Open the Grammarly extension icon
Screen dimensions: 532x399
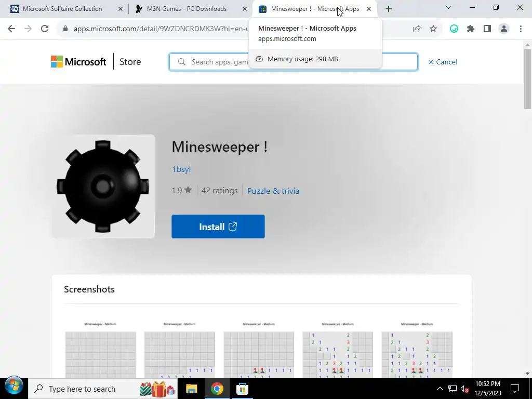(454, 29)
